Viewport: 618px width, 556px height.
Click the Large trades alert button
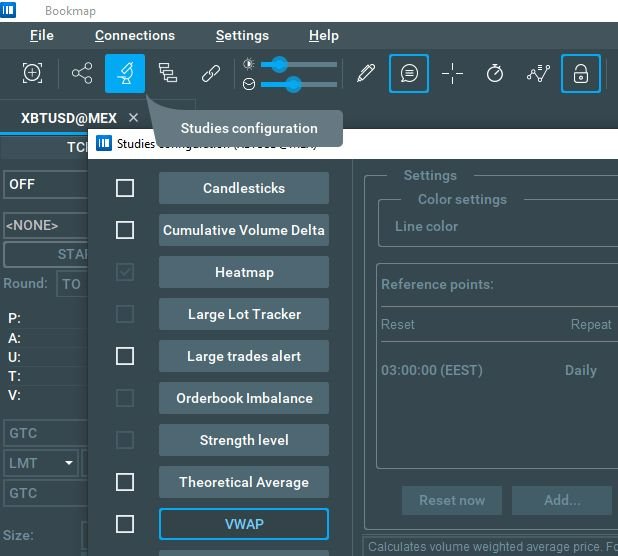[x=243, y=356]
